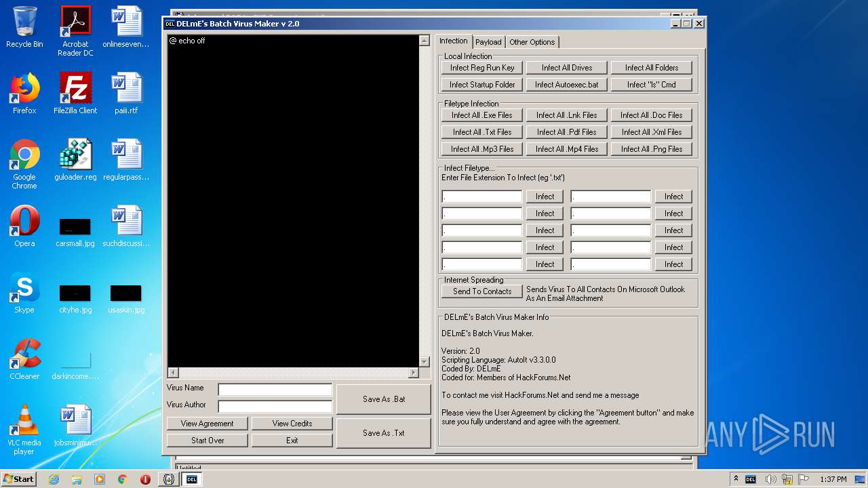Open Action Center flag tray icon
868x488 pixels.
pyautogui.click(x=804, y=479)
